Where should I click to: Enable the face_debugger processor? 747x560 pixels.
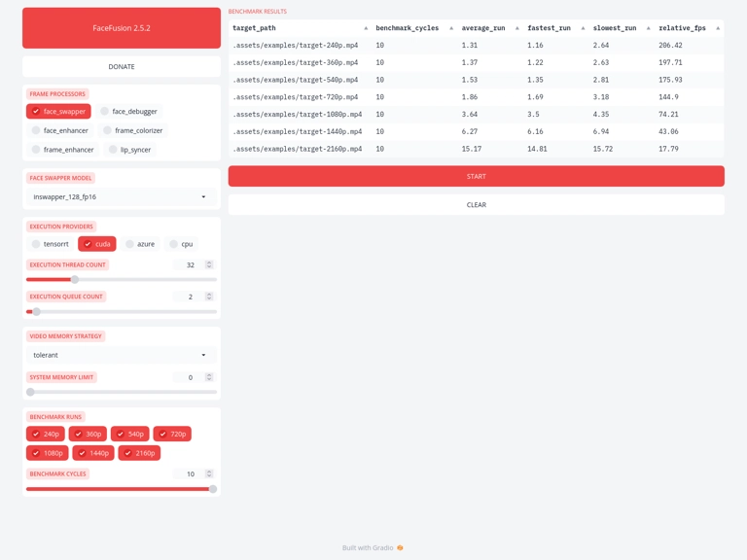click(x=128, y=112)
